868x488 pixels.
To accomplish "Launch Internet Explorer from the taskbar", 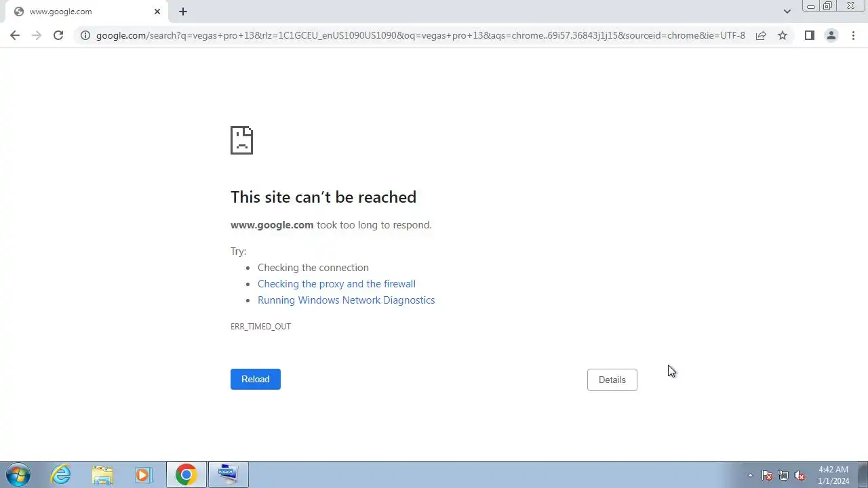I will pos(61,474).
